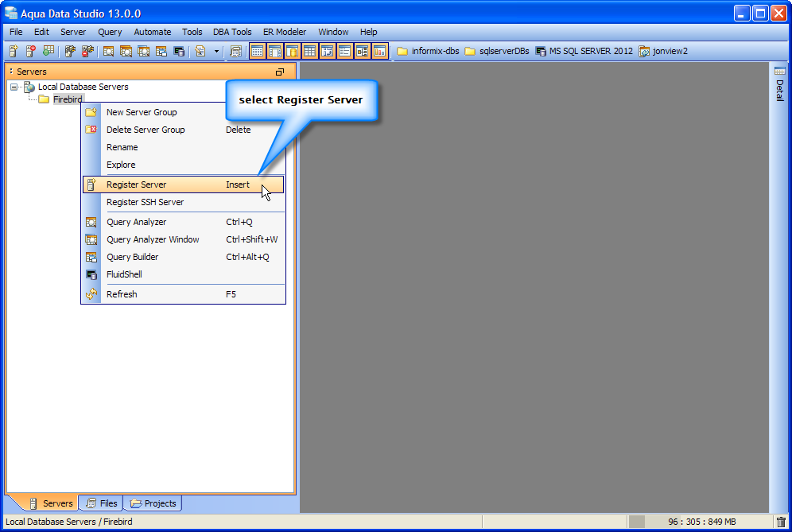Open the ER Modeler menu

(x=285, y=32)
